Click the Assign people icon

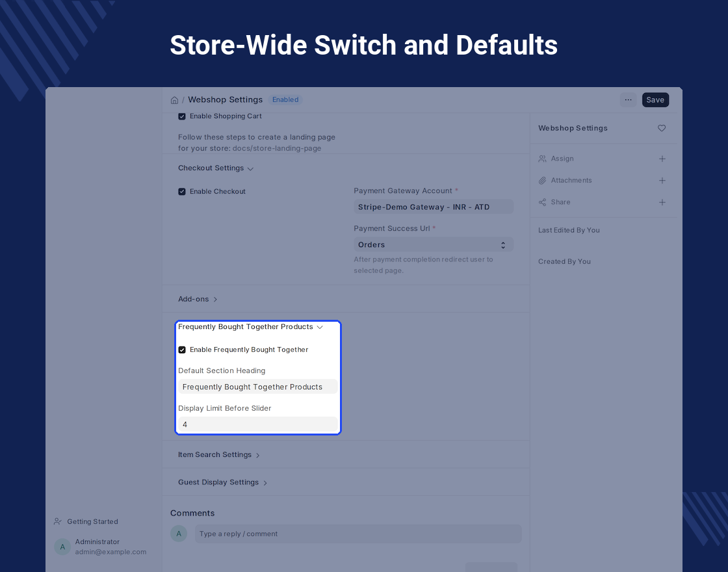542,159
